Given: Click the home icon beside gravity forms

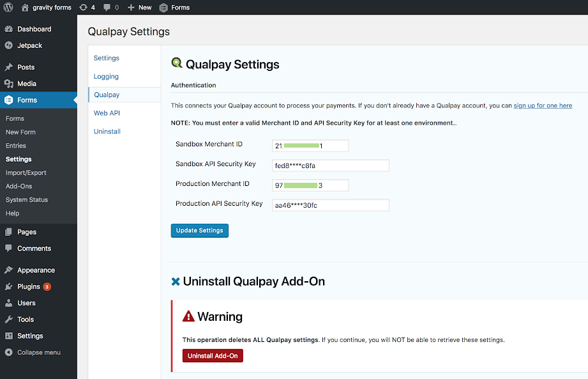Looking at the screenshot, I should [25, 8].
